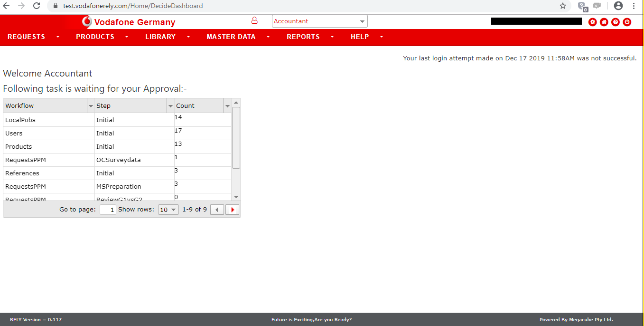
Task: Go back with the browser back arrow
Action: (6, 6)
